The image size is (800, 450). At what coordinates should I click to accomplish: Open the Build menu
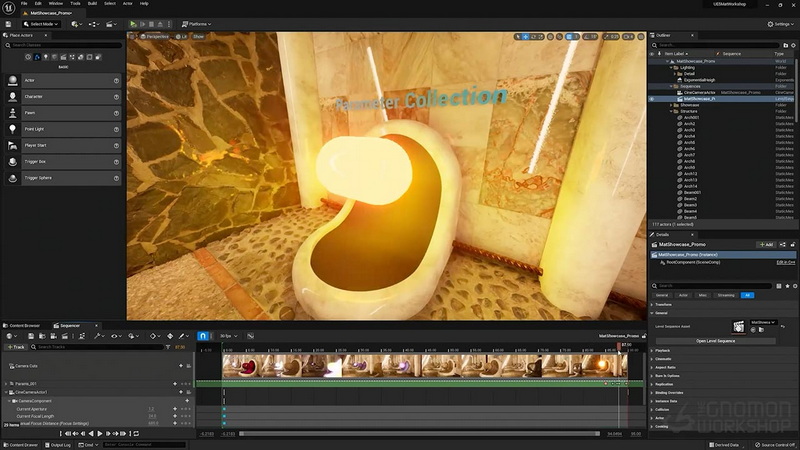pyautogui.click(x=92, y=4)
